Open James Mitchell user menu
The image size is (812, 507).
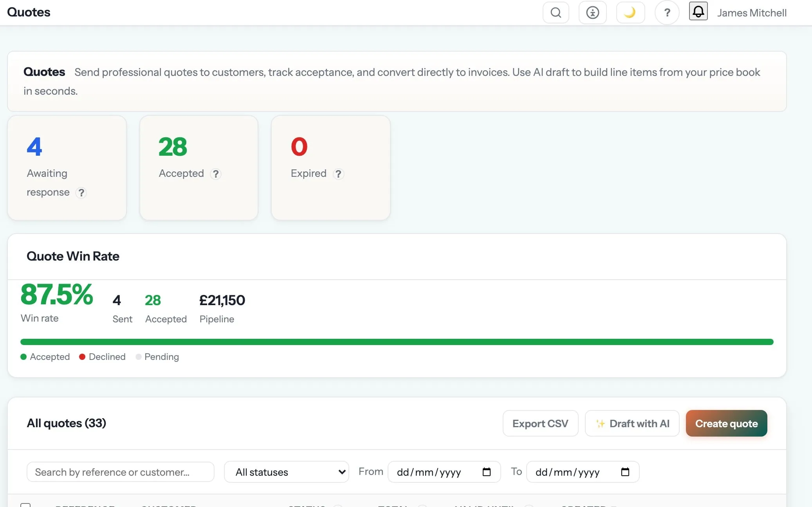752,13
